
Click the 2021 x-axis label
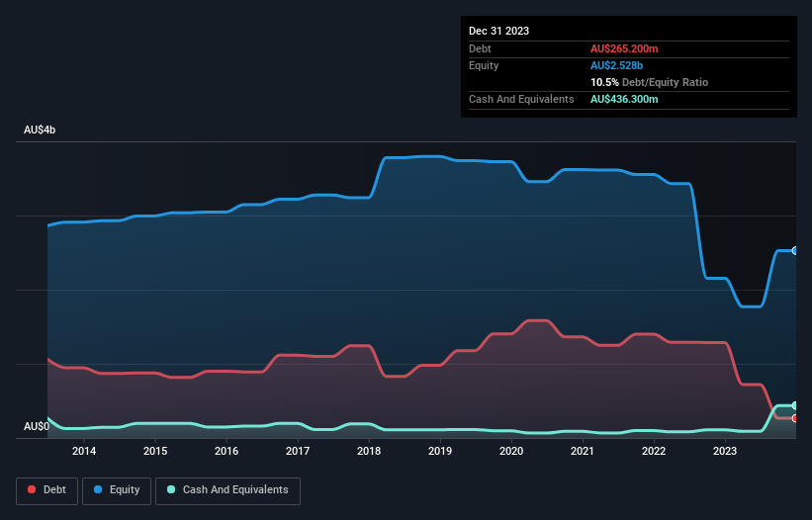click(583, 451)
